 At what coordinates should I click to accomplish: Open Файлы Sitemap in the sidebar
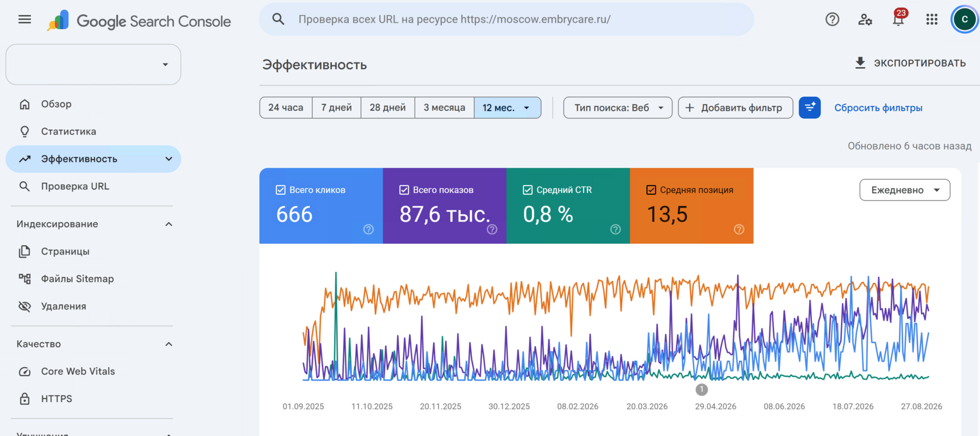(x=93, y=279)
